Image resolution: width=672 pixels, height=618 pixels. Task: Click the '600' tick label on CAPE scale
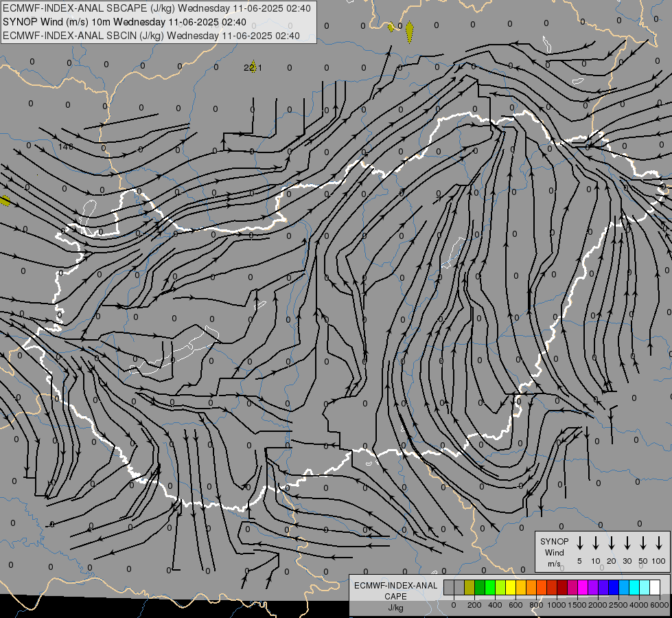pyautogui.click(x=515, y=605)
